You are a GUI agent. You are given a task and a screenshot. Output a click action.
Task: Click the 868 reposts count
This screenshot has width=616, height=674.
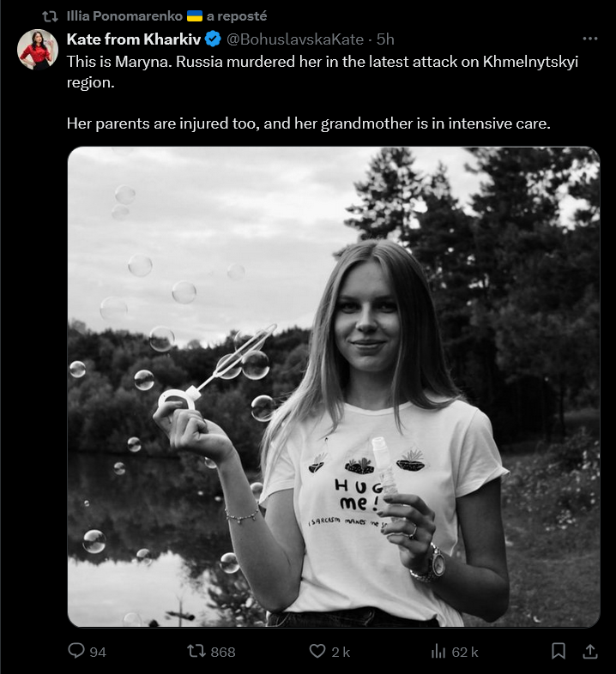coord(222,653)
